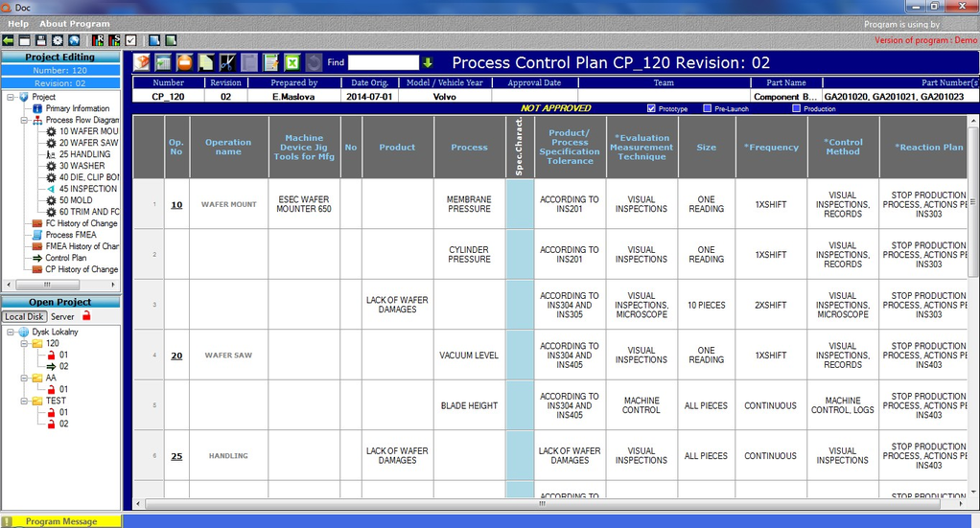Select Primary Information in project tree

pos(78,108)
